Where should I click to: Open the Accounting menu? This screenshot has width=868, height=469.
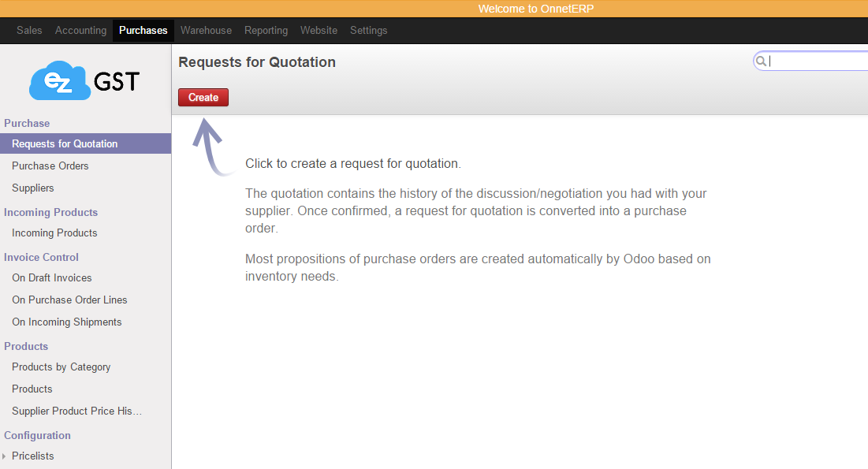pos(80,31)
